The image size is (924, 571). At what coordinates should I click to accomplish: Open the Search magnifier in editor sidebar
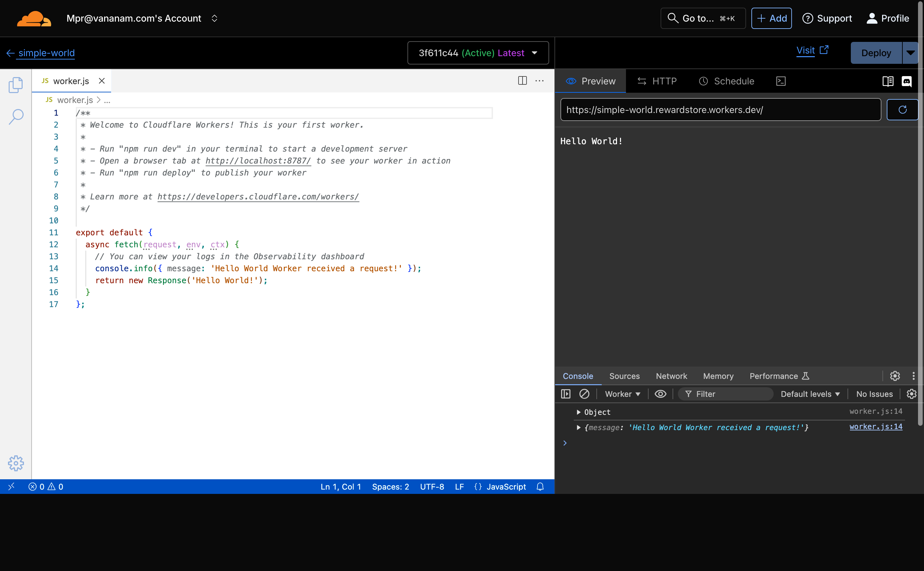click(x=16, y=117)
